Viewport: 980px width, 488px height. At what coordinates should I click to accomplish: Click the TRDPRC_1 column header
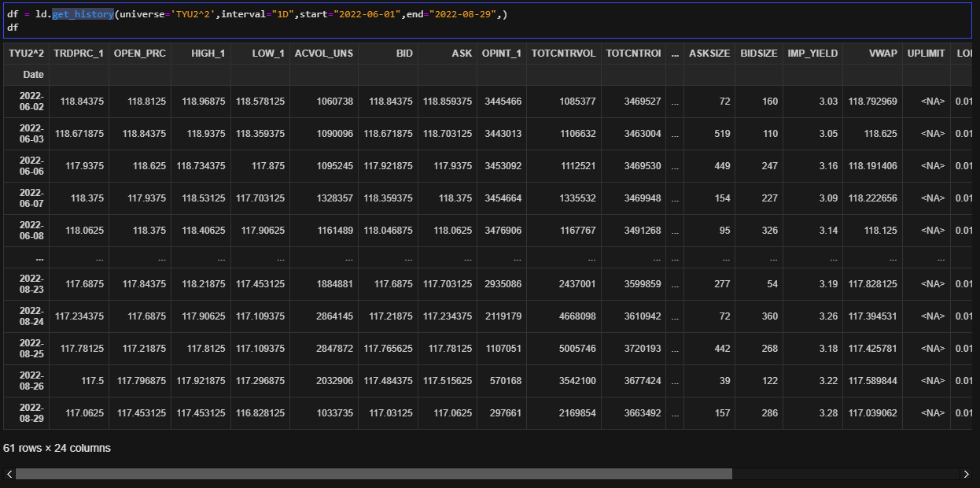pyautogui.click(x=79, y=54)
